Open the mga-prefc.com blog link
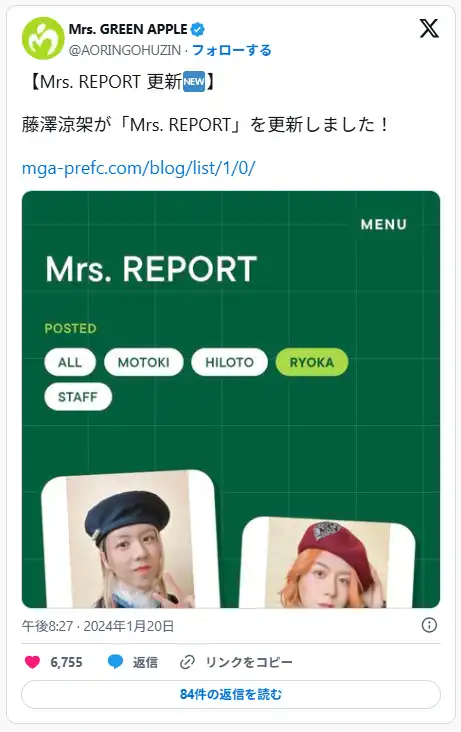The image size is (461, 732). click(139, 168)
